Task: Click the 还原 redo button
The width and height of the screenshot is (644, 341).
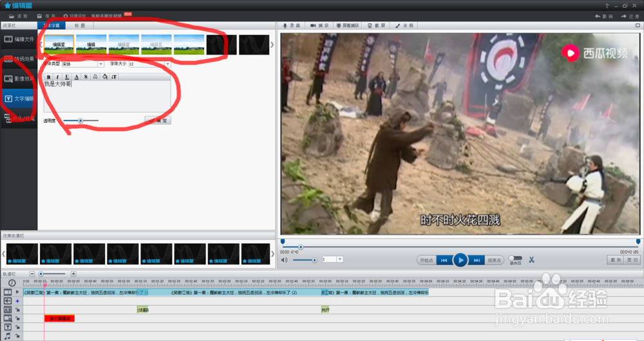Action: point(630,17)
